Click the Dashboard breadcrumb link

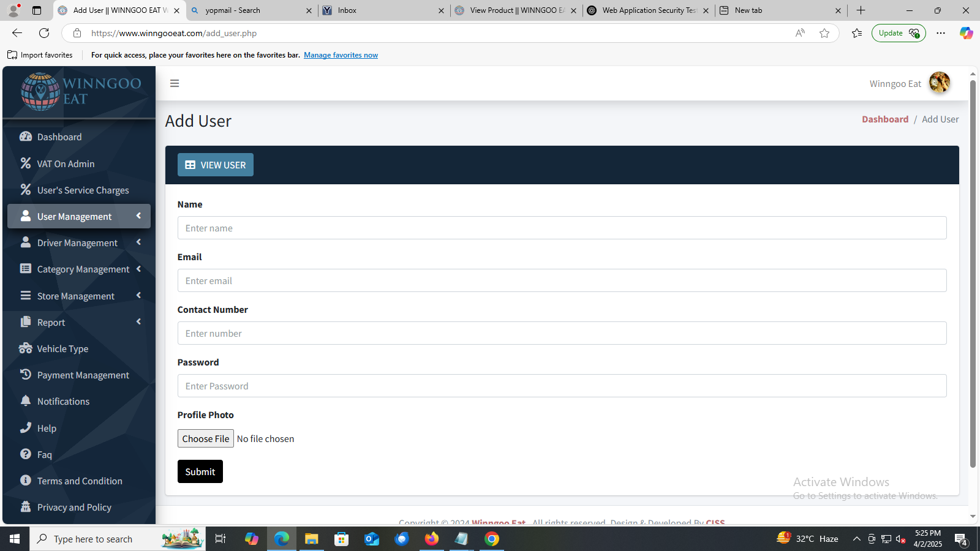click(884, 119)
